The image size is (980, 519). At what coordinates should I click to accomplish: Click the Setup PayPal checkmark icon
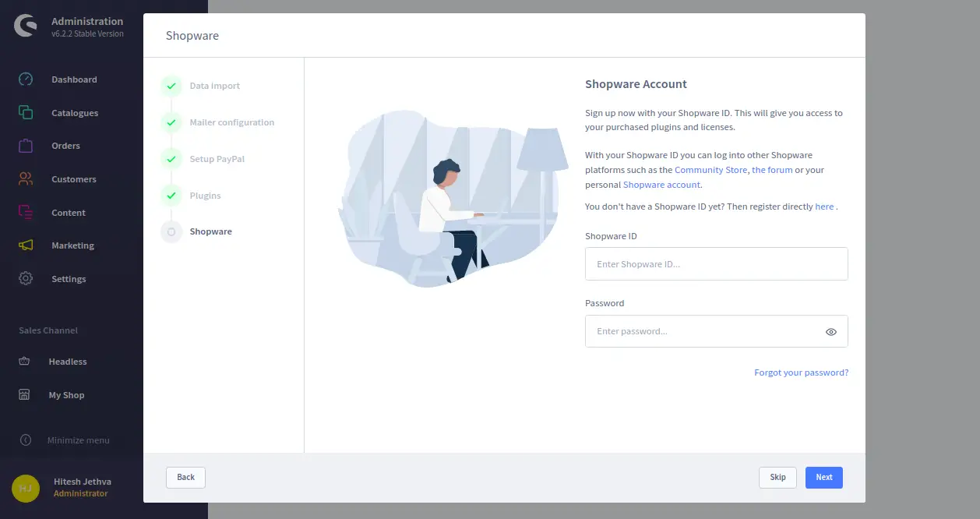click(171, 159)
